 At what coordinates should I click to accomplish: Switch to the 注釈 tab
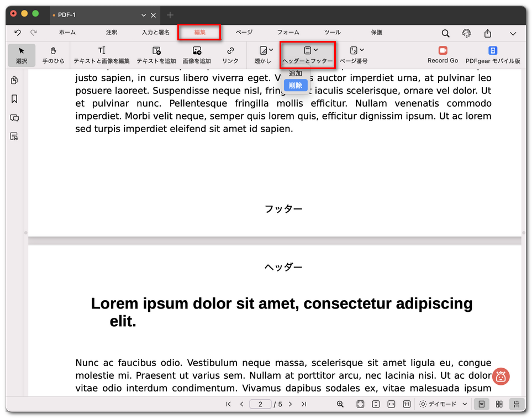click(x=112, y=33)
